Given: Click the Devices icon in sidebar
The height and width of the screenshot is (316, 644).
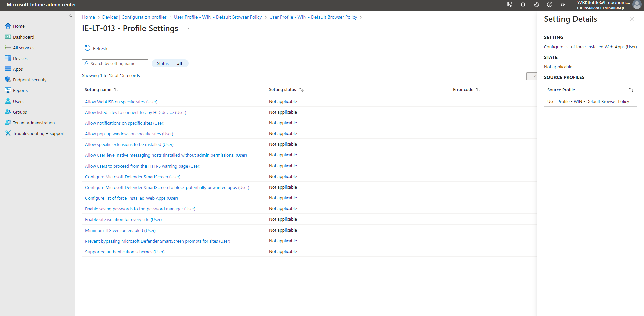Looking at the screenshot, I should point(8,58).
